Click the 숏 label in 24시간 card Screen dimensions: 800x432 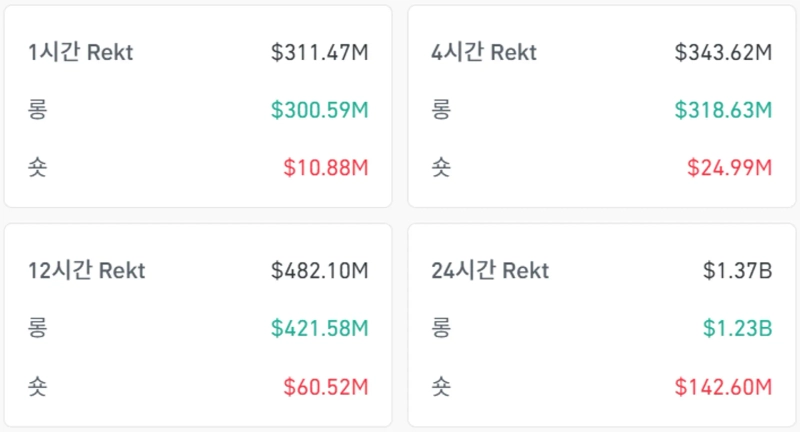441,386
